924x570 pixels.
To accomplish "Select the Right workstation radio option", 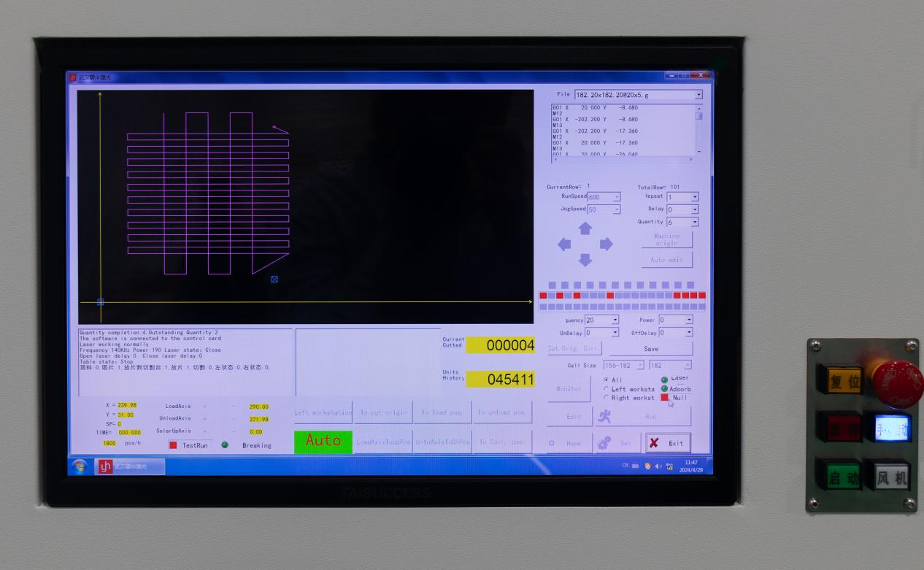I will pos(606,398).
